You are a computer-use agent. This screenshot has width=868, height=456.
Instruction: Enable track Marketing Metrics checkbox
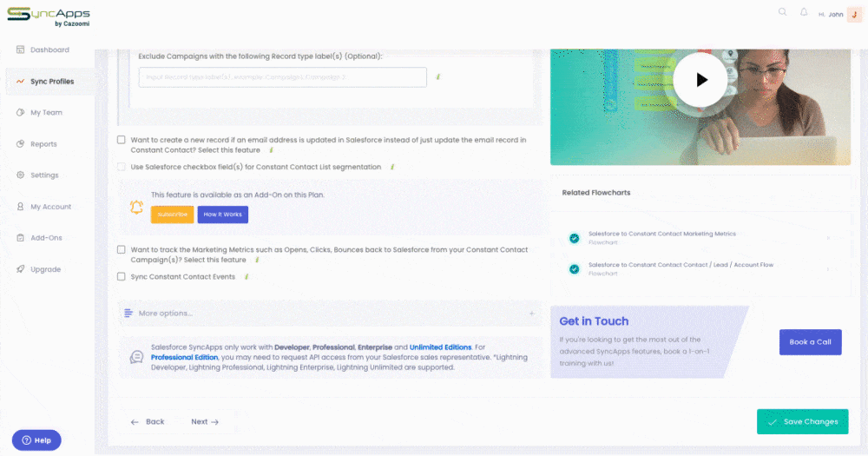pos(122,249)
